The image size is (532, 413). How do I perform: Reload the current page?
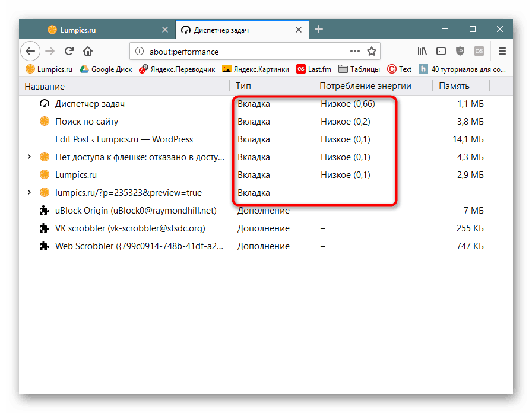(x=69, y=51)
